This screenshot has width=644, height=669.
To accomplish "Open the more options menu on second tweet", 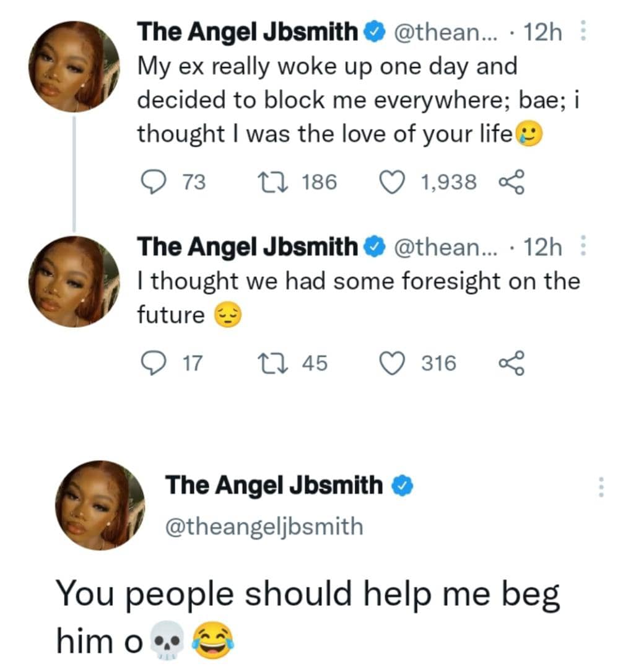I will tap(581, 248).
